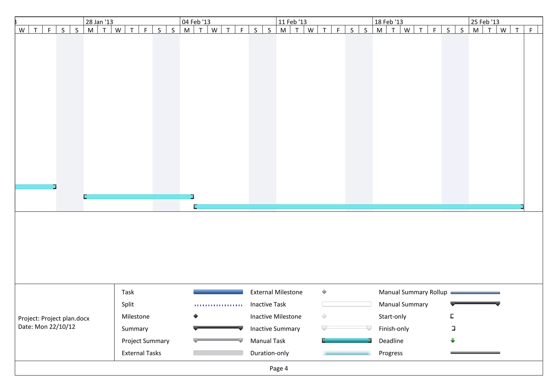
Task: Click the Manual Summary bar sample
Action: pos(475,303)
